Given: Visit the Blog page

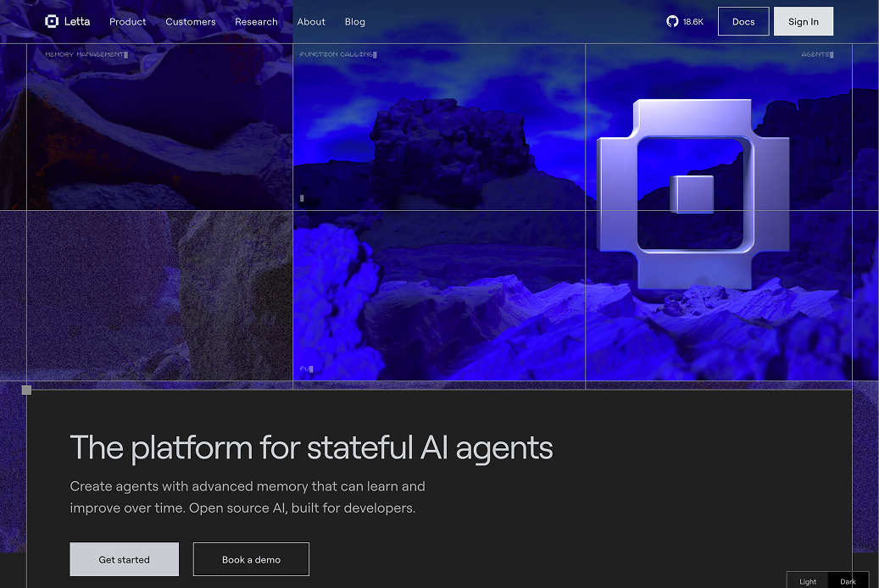Looking at the screenshot, I should click(355, 22).
